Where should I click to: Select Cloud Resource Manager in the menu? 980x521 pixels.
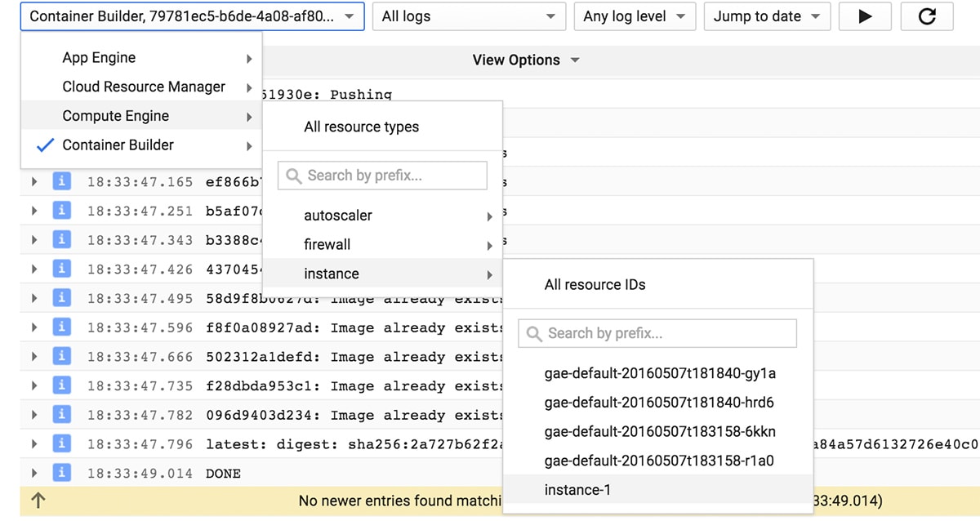tap(141, 87)
